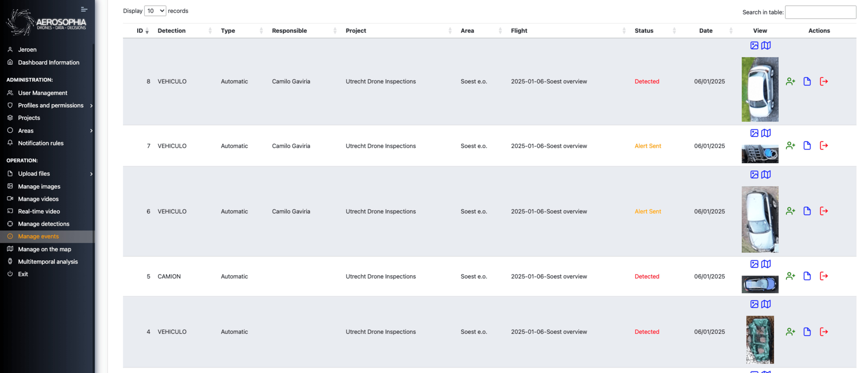Open User Management from the sidebar
The width and height of the screenshot is (868, 373).
coord(42,93)
